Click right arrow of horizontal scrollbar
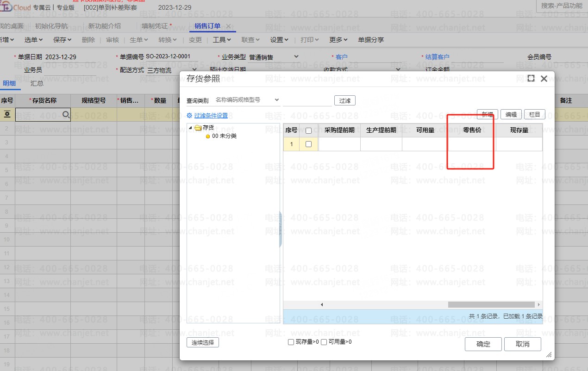The image size is (588, 371). tap(538, 305)
